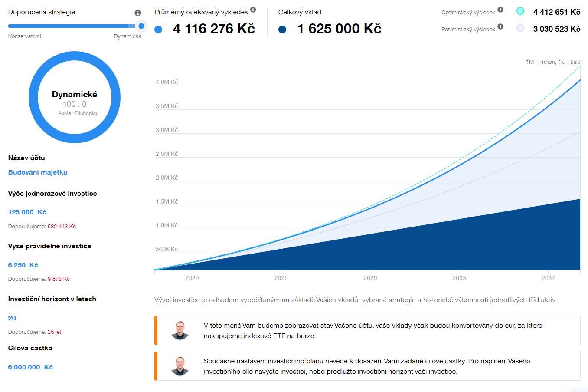Click the investment horizon value 20
588x392 pixels.
[12, 318]
